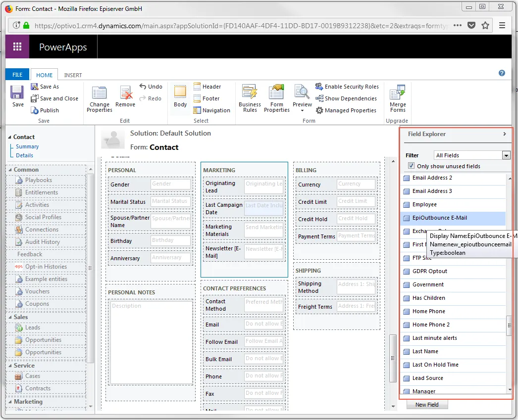Open the All Fields filter dropdown
The image size is (518, 420).
tap(506, 155)
